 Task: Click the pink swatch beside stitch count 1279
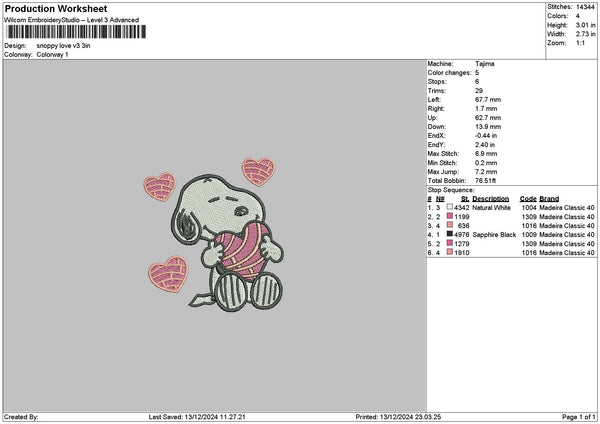(x=450, y=243)
